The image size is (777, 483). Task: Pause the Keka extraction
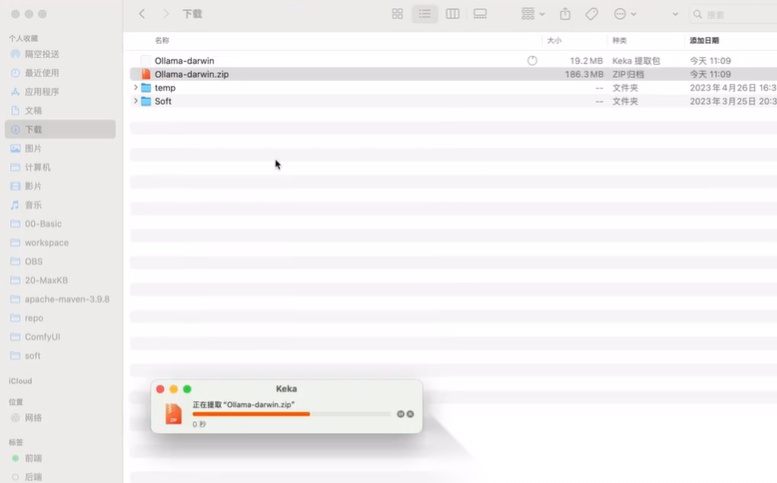coord(400,414)
